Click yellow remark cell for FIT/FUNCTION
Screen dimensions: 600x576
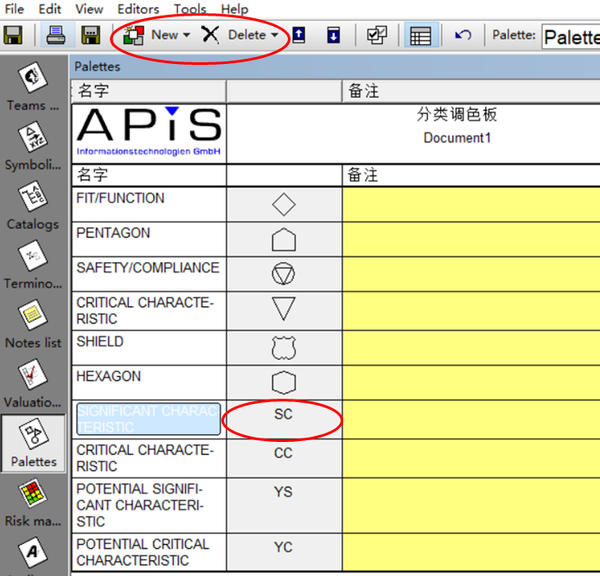point(471,204)
